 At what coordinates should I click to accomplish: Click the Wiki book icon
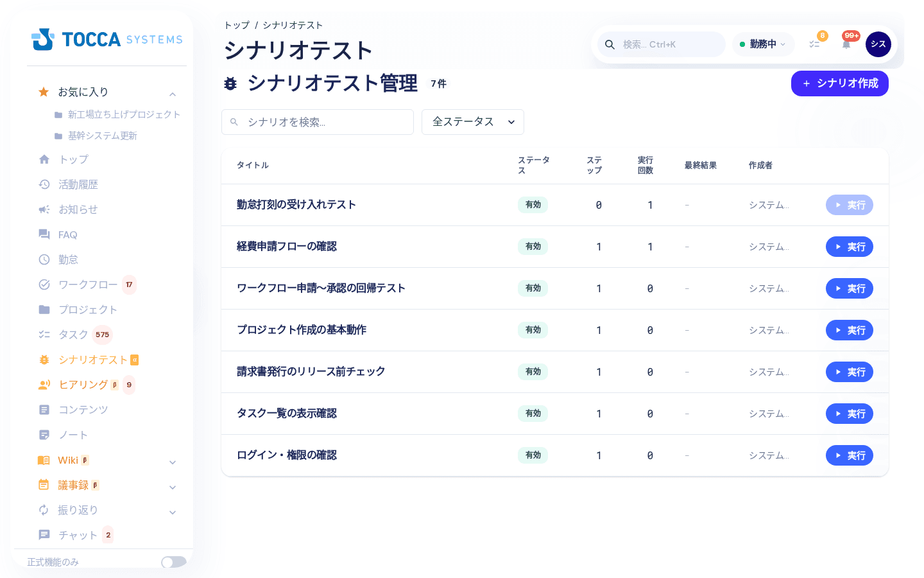44,460
